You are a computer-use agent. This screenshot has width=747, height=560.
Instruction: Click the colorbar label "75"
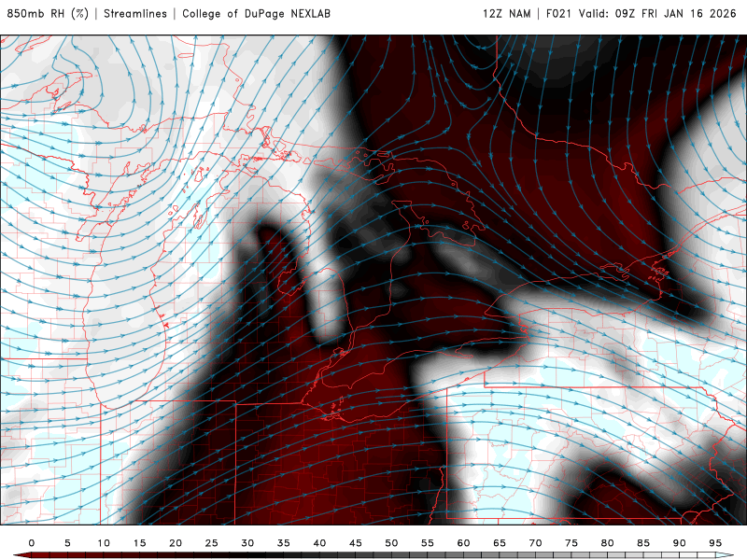571,543
